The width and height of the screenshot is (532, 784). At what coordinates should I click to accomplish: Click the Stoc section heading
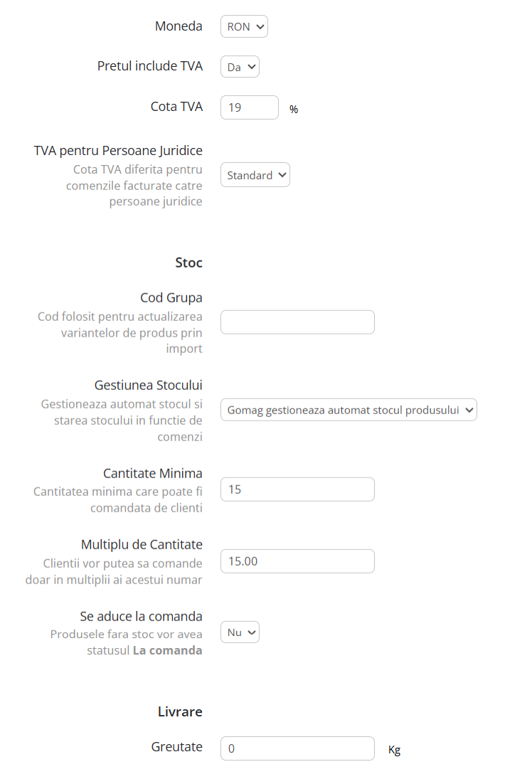coord(188,262)
